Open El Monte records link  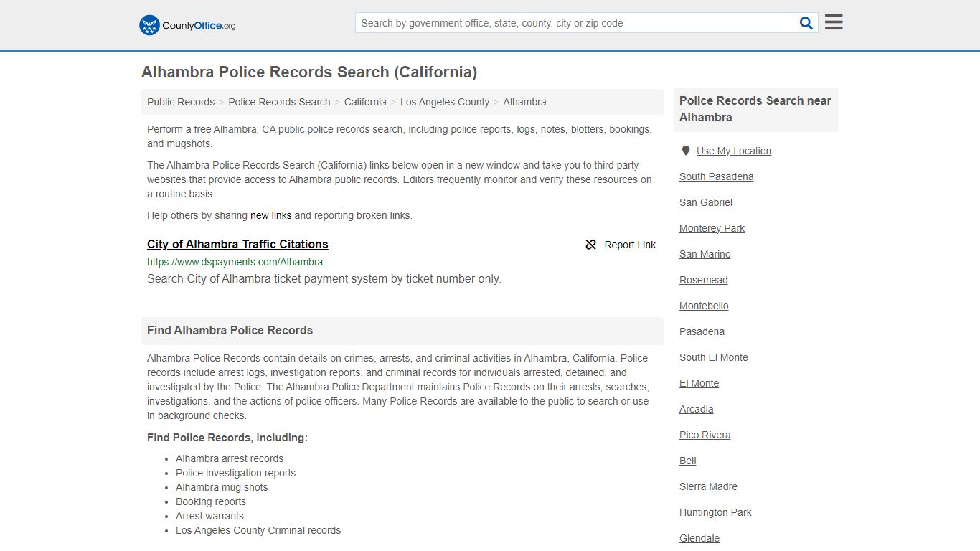[x=699, y=383]
